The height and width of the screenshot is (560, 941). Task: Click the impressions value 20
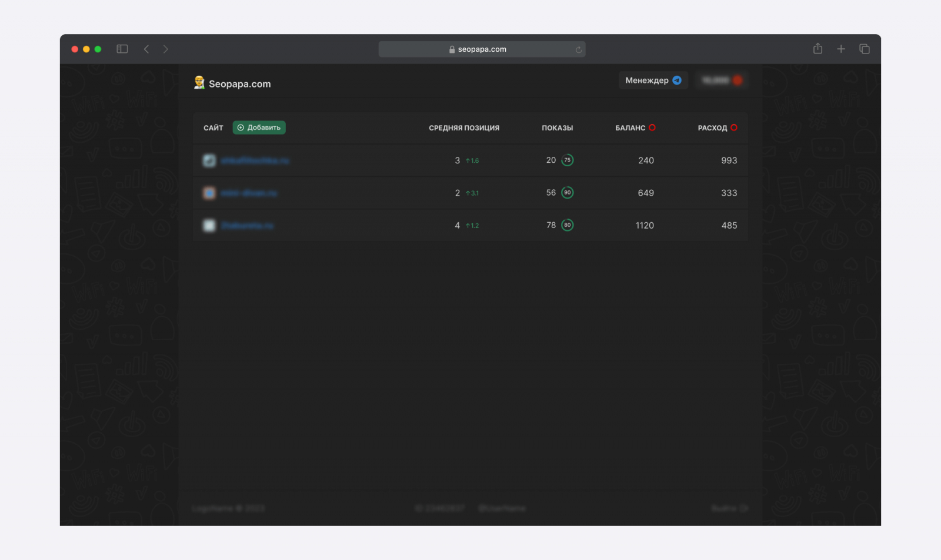coord(551,160)
